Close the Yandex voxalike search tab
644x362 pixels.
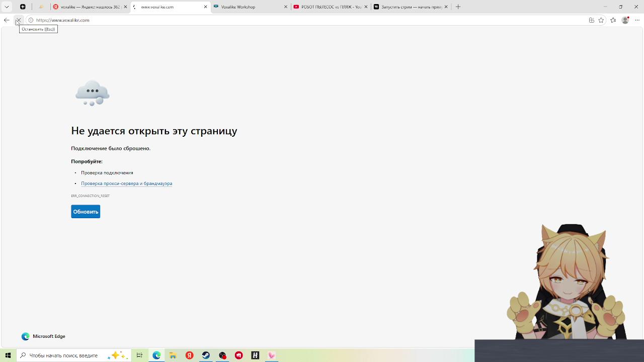coord(125,7)
